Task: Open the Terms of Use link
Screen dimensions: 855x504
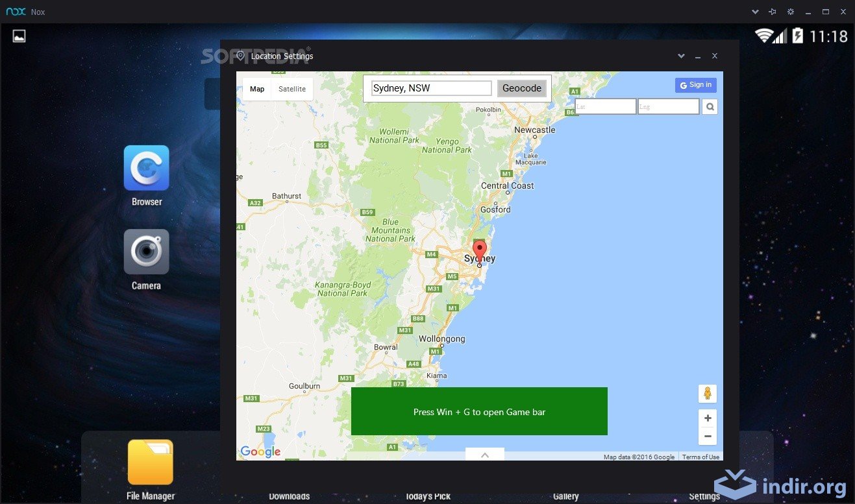Action: point(700,457)
